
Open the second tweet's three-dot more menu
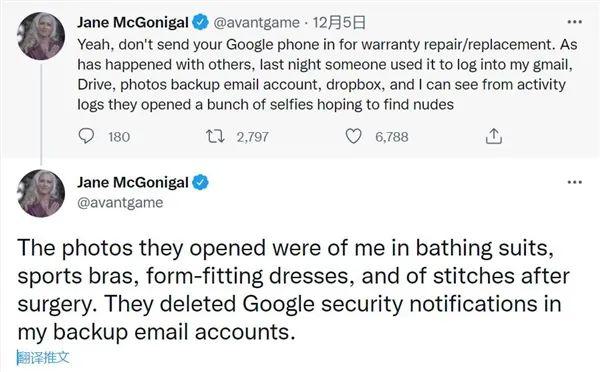click(x=574, y=182)
